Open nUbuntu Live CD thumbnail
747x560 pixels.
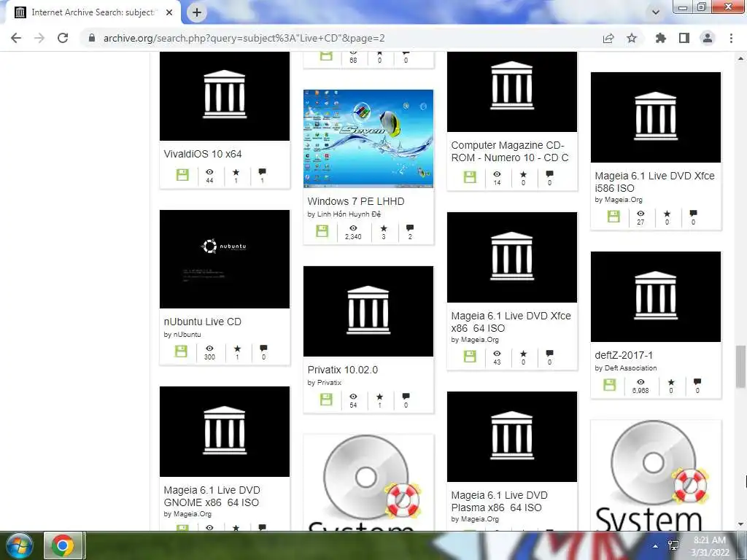coord(225,259)
